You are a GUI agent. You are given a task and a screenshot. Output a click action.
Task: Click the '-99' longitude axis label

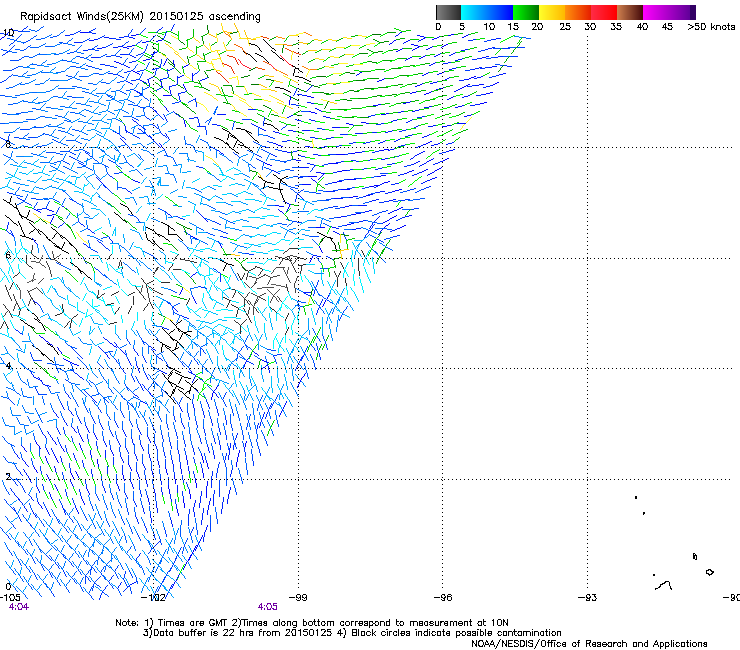[x=298, y=598]
